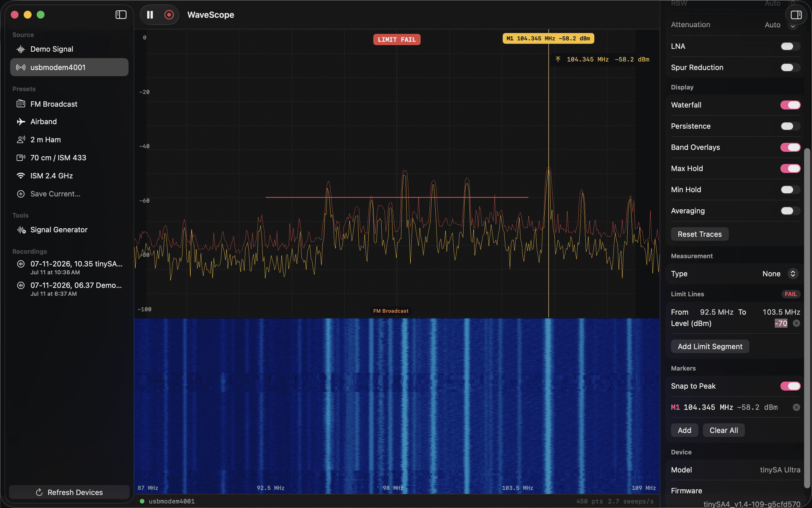The image size is (812, 508).
Task: Click the Signal Generator icon
Action: [21, 230]
